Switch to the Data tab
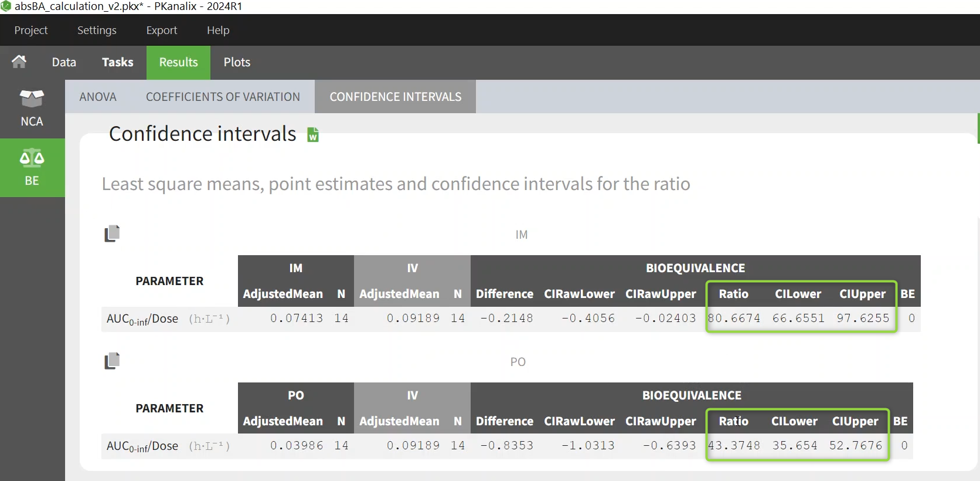 (x=64, y=62)
